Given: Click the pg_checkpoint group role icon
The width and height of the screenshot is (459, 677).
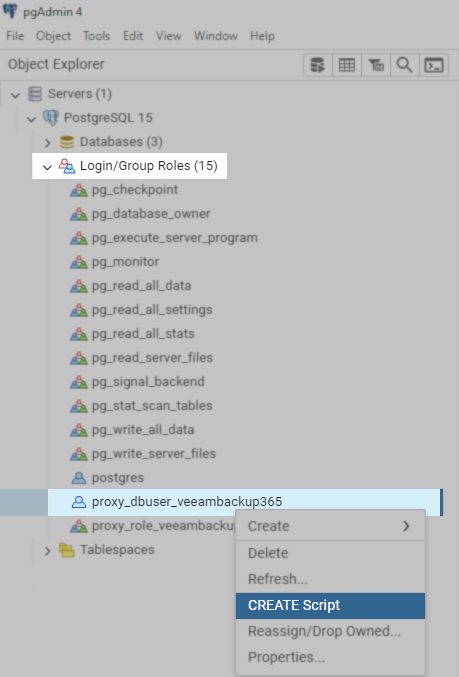Looking at the screenshot, I should [x=79, y=190].
